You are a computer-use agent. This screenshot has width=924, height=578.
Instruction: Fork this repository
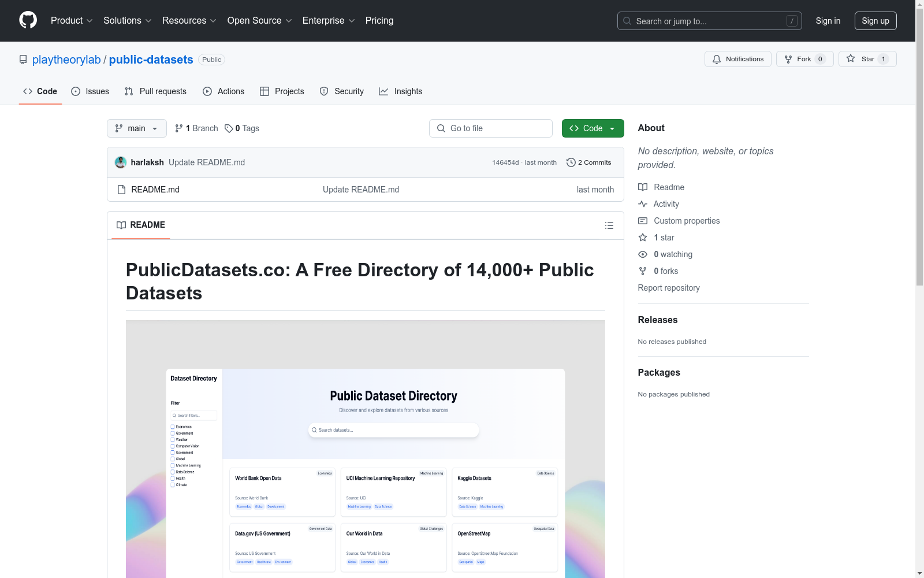804,59
